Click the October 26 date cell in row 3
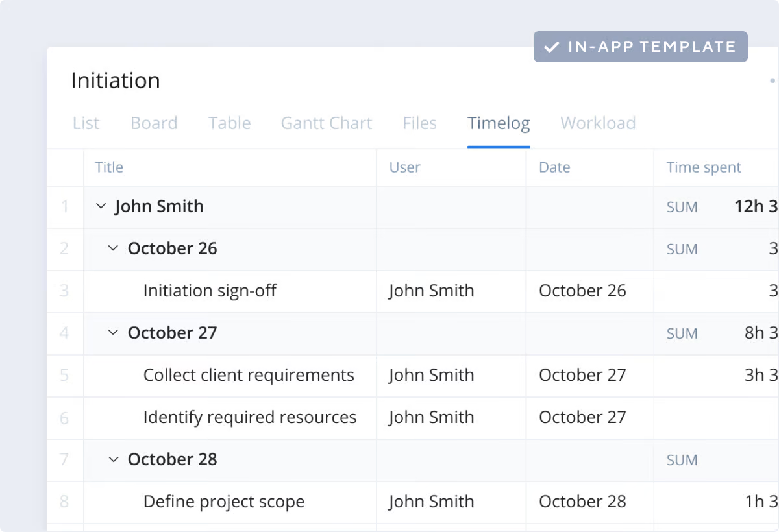 (589, 291)
